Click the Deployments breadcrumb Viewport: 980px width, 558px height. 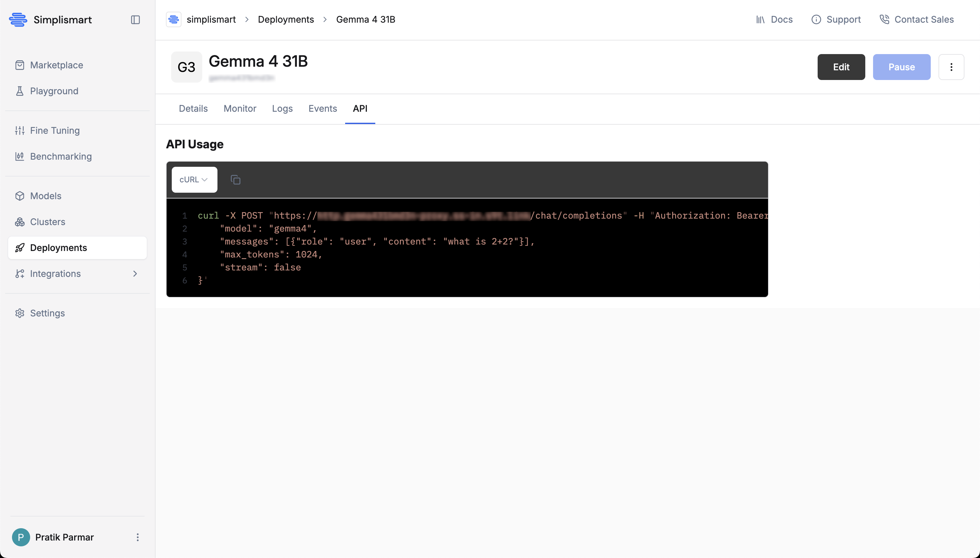[286, 19]
